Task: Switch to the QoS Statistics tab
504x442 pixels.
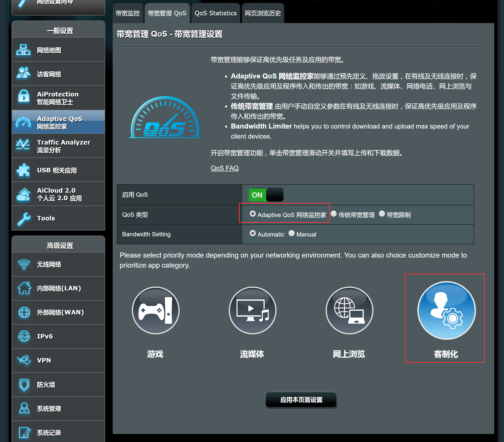Action: click(x=216, y=13)
